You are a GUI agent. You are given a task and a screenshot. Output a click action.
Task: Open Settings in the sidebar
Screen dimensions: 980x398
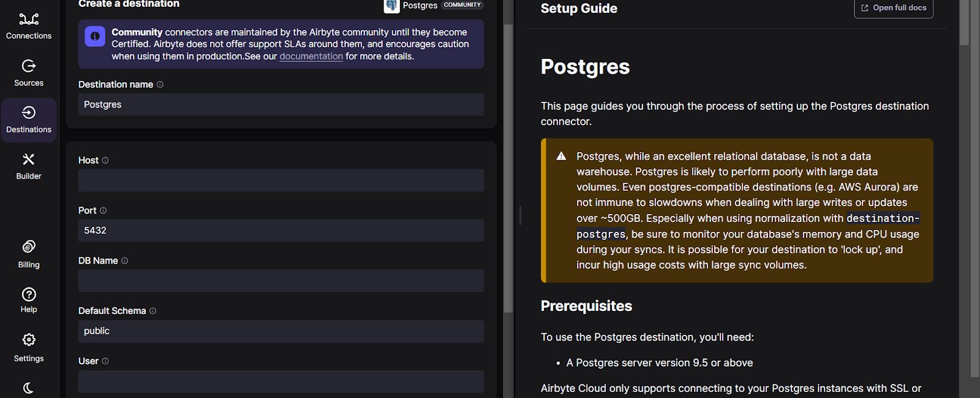29,348
